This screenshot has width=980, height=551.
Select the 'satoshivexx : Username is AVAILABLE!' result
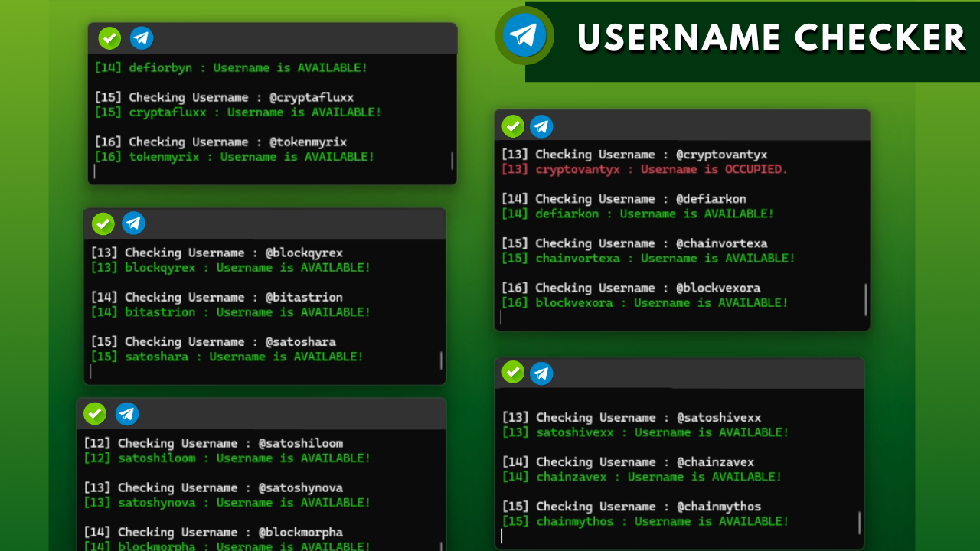coord(645,432)
